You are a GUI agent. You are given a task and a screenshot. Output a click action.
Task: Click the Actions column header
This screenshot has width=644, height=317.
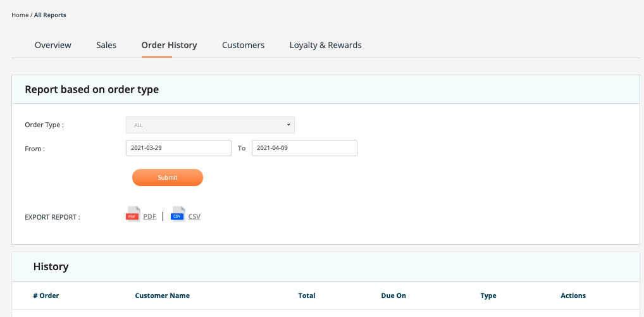(x=573, y=295)
